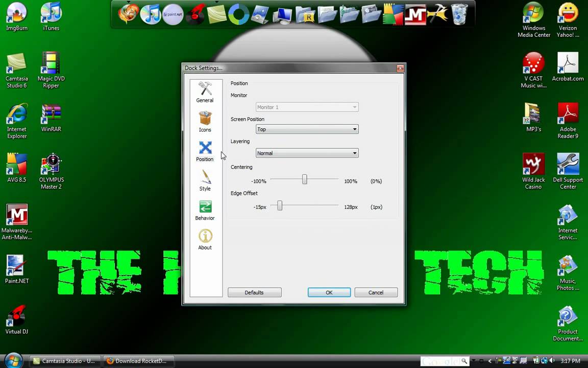This screenshot has height=368, width=588.
Task: Click the Monitor 1 combo box
Action: 307,107
